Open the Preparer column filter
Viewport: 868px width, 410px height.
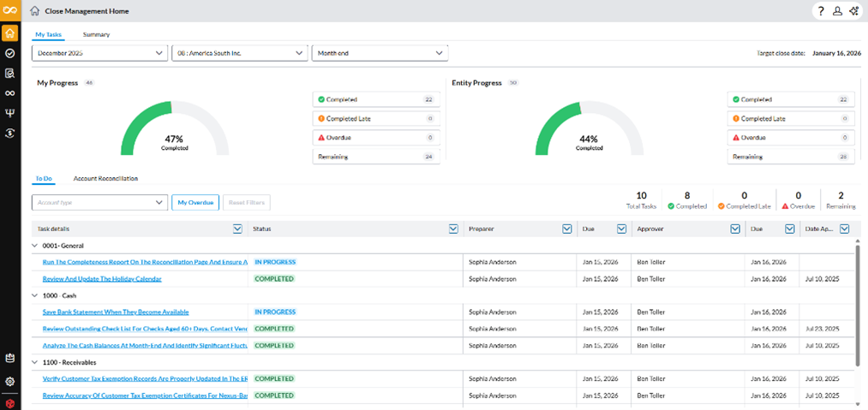pos(566,229)
